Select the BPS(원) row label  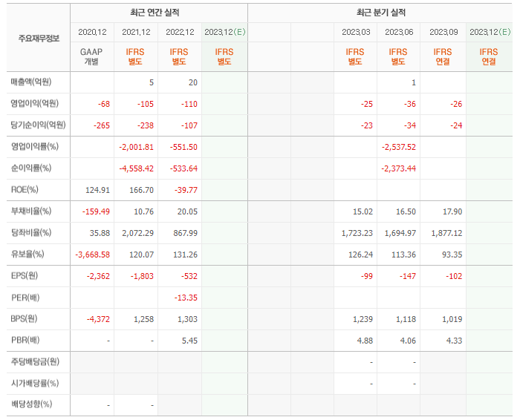(25, 318)
